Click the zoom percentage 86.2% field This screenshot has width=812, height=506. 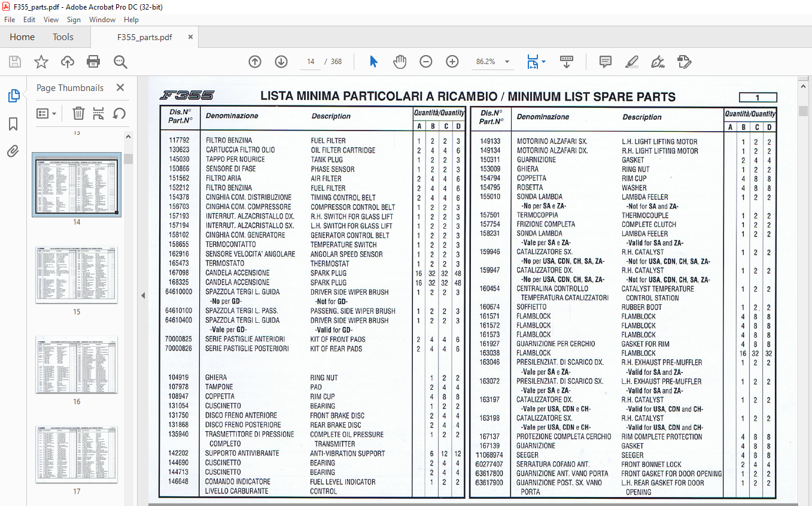[x=486, y=62]
